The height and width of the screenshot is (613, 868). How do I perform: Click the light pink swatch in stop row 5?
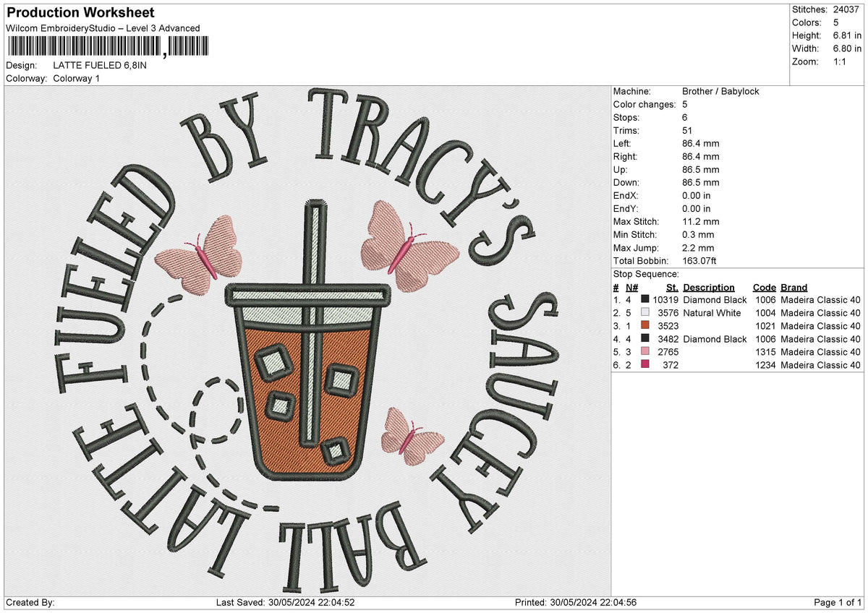point(645,351)
